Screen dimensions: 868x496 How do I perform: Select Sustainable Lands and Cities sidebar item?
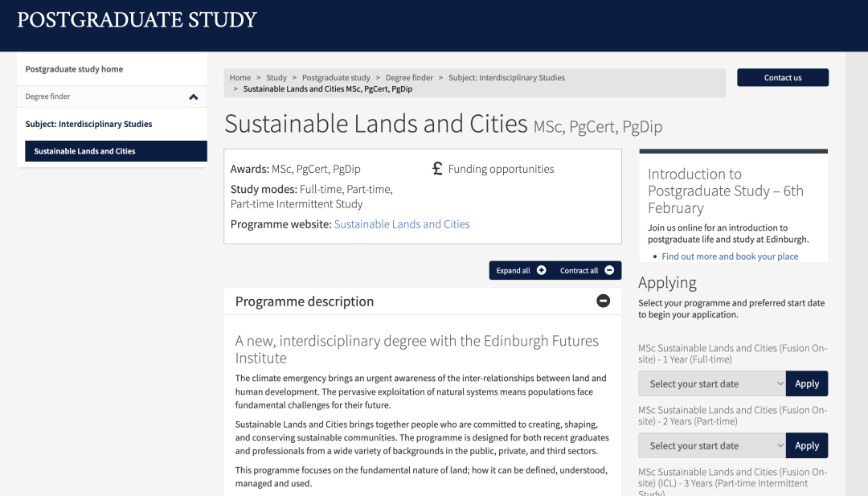pyautogui.click(x=84, y=151)
